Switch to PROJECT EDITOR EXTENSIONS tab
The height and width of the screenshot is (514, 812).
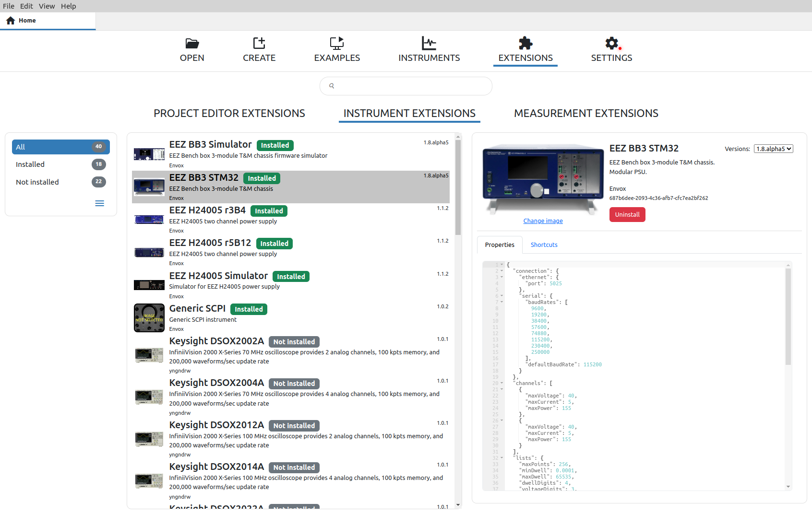(229, 114)
